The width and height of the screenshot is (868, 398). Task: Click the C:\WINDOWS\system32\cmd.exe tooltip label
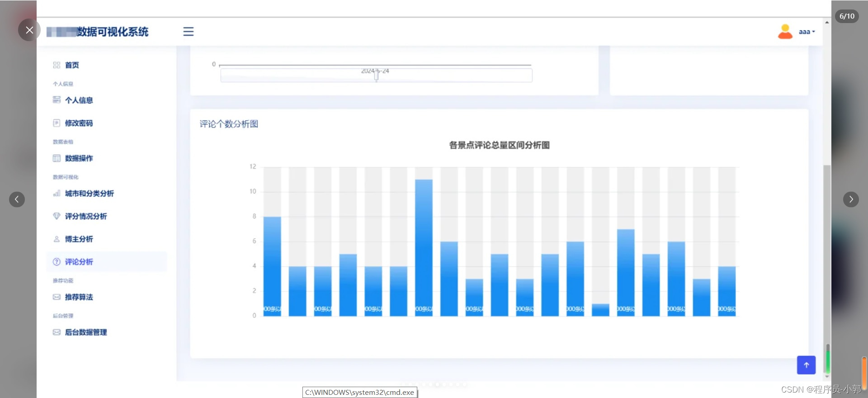[359, 393]
